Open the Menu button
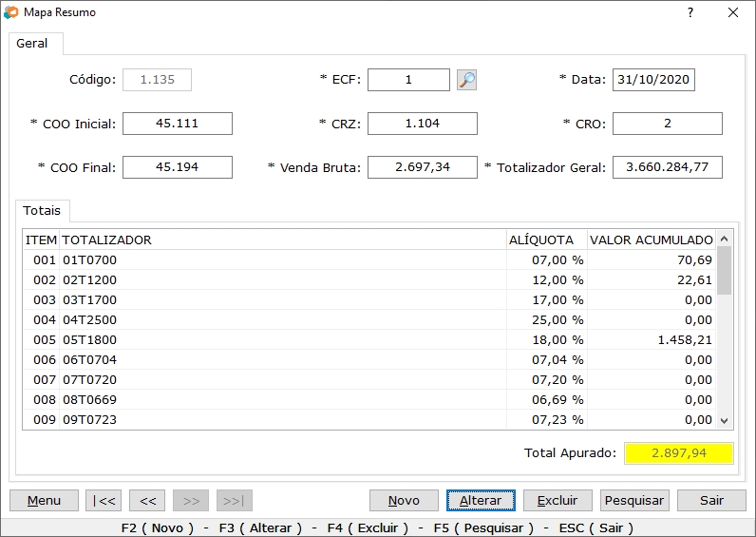 [x=44, y=501]
